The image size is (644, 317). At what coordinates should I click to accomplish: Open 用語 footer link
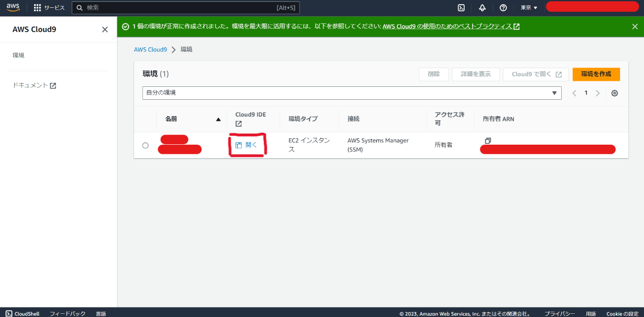tap(591, 313)
